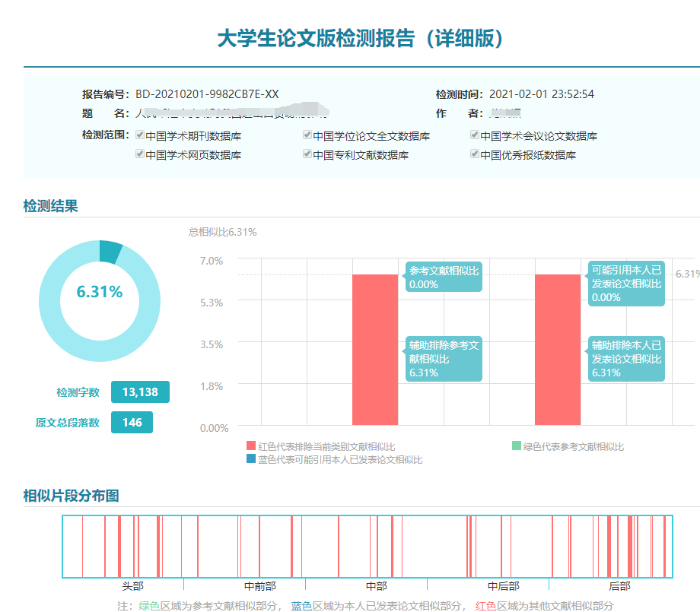Click the 0.00% axis label
This screenshot has height=612, width=700.
tap(215, 428)
